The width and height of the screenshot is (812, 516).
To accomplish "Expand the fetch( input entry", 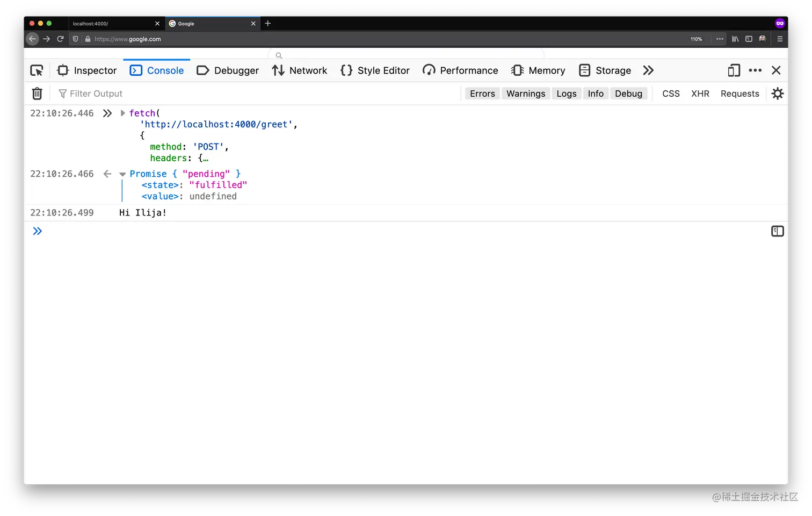I will 122,113.
